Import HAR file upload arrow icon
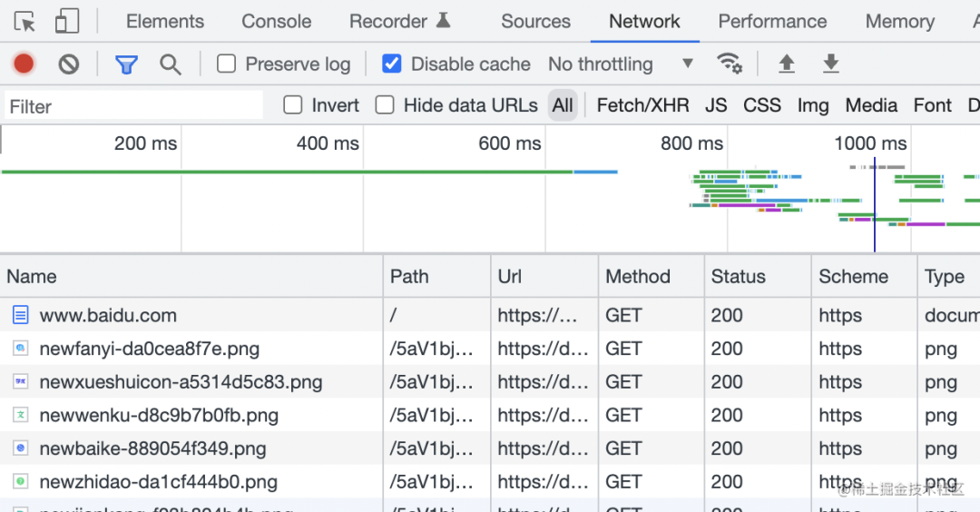 tap(786, 64)
